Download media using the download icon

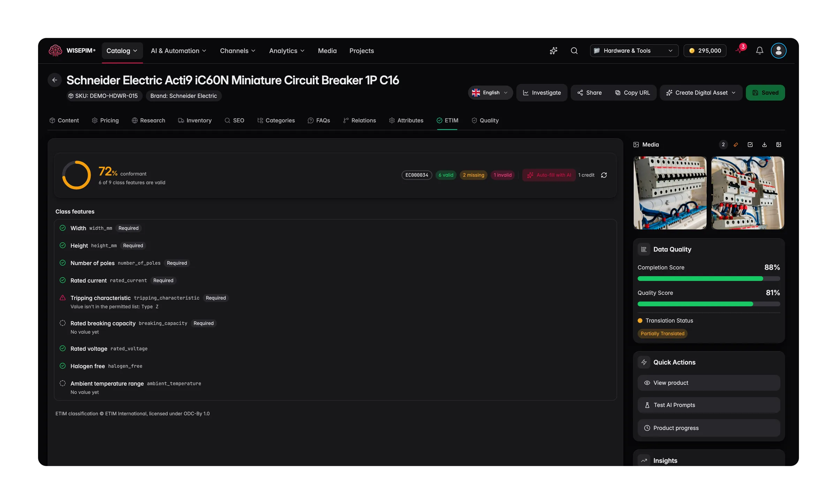tap(764, 144)
